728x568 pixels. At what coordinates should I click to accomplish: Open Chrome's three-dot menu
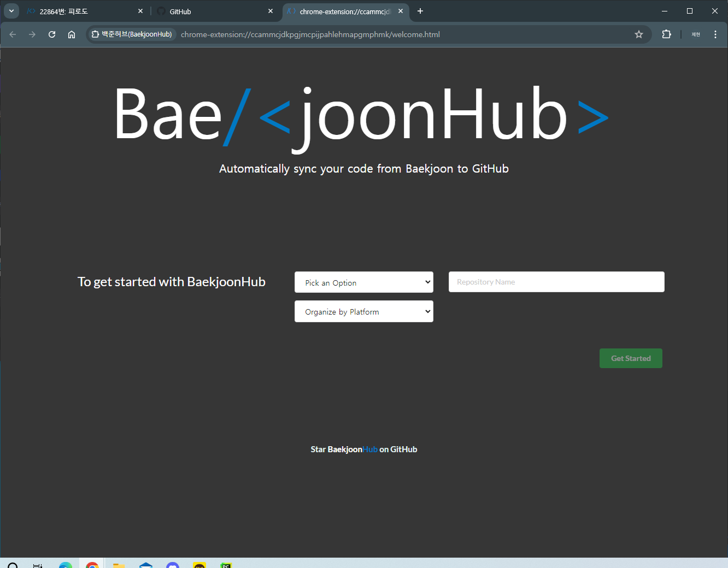(715, 34)
